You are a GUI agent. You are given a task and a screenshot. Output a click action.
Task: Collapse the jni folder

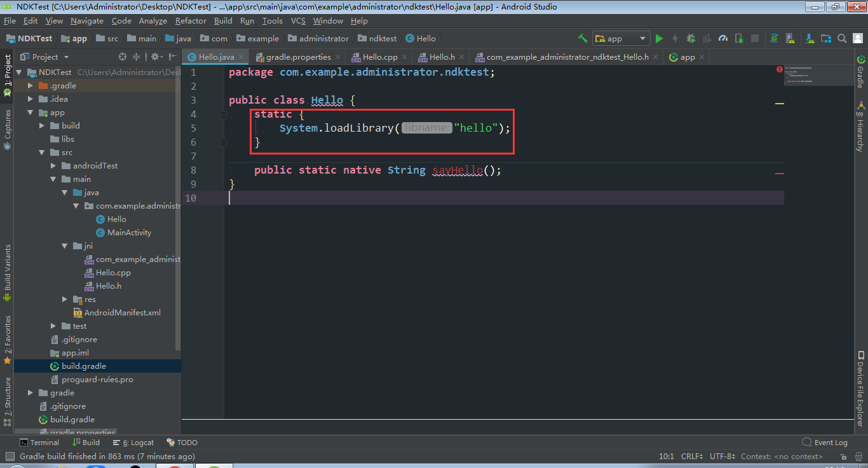point(65,245)
